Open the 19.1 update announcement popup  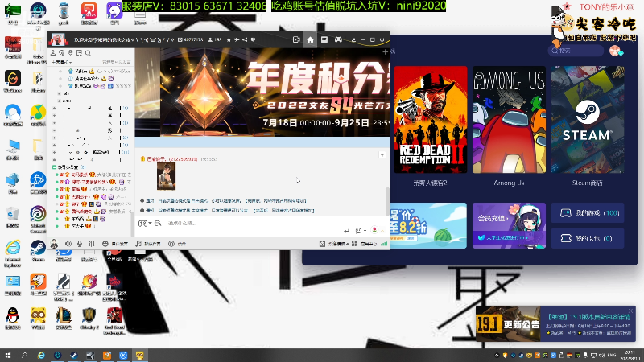[555, 324]
